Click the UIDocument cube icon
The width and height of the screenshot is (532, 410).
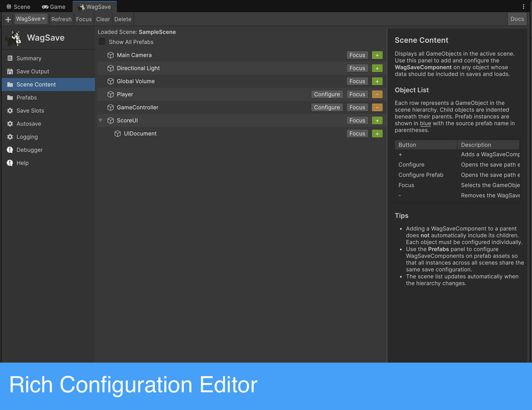(118, 133)
